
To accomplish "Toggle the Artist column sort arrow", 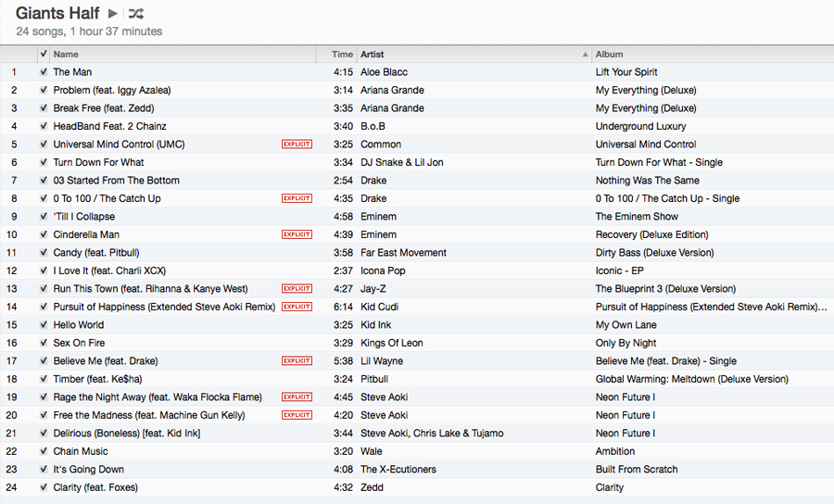I will (x=585, y=55).
